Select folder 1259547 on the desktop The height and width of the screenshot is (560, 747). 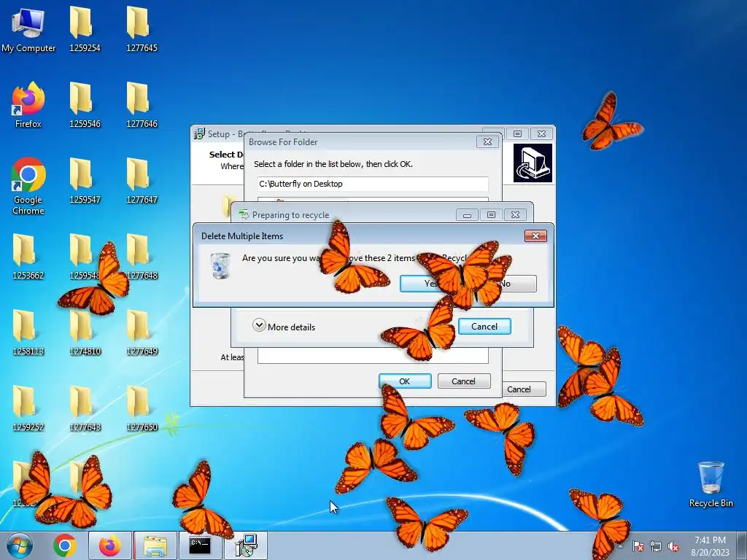(85, 181)
